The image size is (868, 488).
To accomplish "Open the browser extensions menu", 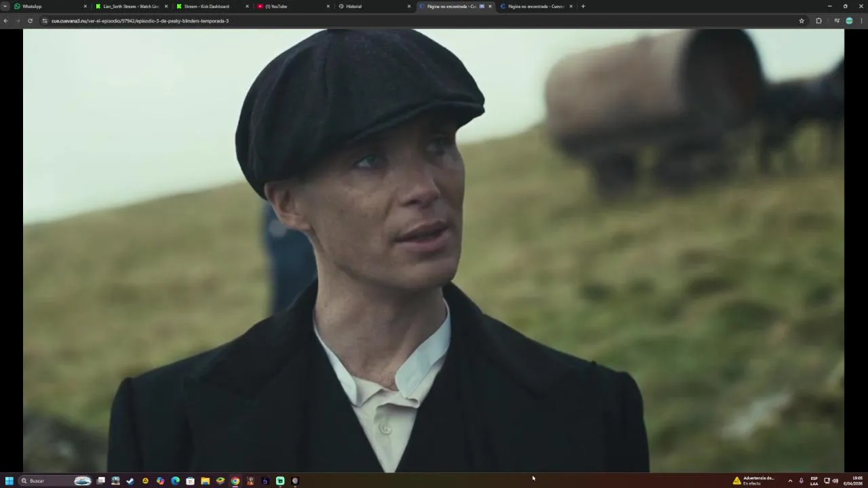I will pos(818,21).
